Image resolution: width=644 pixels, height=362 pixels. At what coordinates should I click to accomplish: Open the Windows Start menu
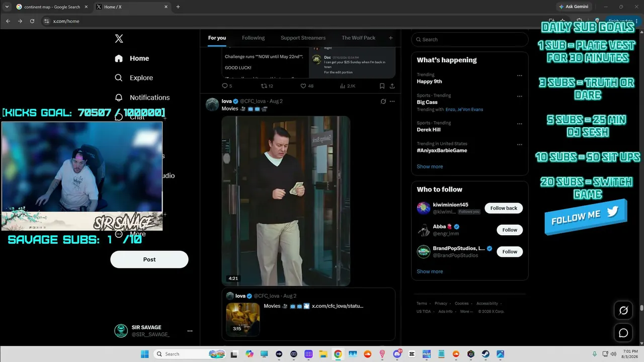tap(145, 354)
